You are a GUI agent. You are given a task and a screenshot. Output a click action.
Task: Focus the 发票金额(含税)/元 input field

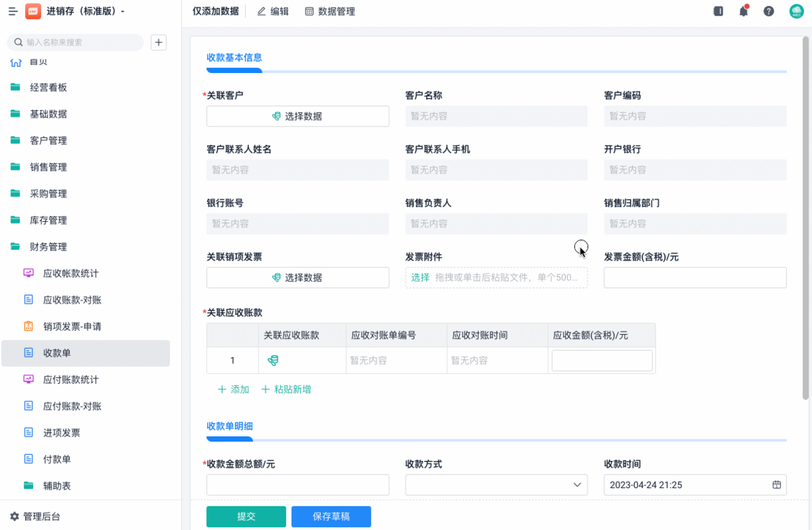click(695, 278)
